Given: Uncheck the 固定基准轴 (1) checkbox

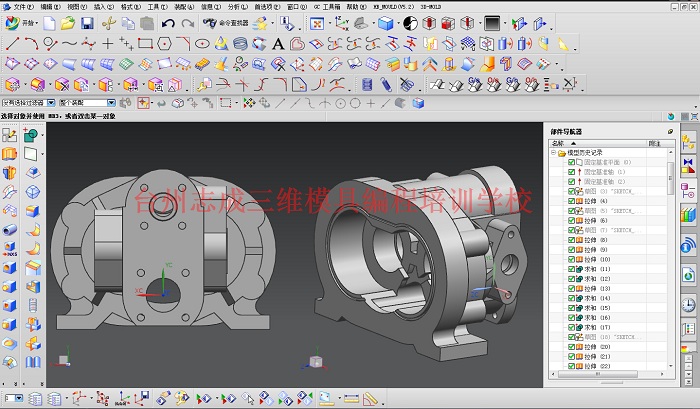Looking at the screenshot, I should (x=571, y=172).
